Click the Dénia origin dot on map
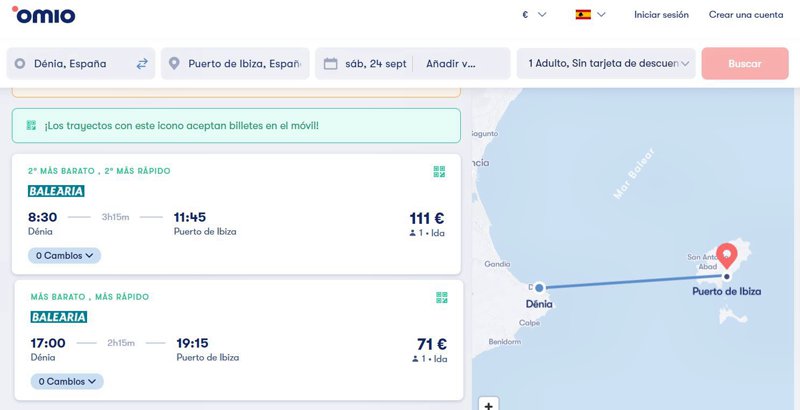 coord(538,287)
